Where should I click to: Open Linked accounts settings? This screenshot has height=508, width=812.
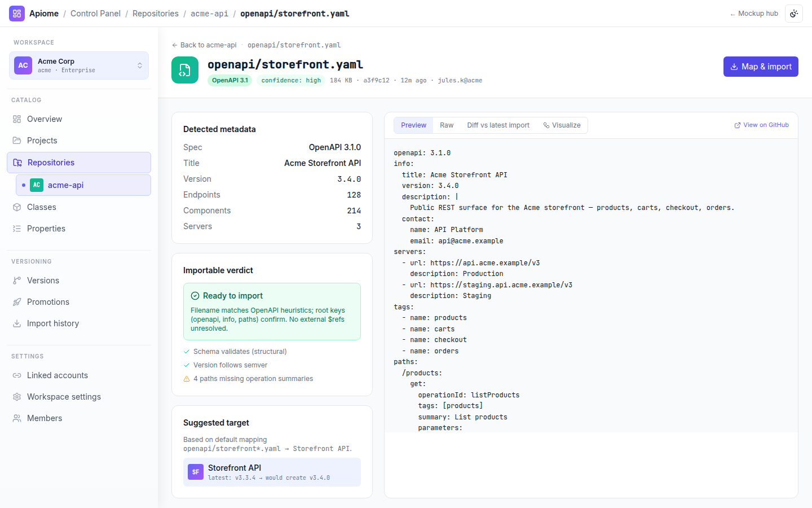79,375
